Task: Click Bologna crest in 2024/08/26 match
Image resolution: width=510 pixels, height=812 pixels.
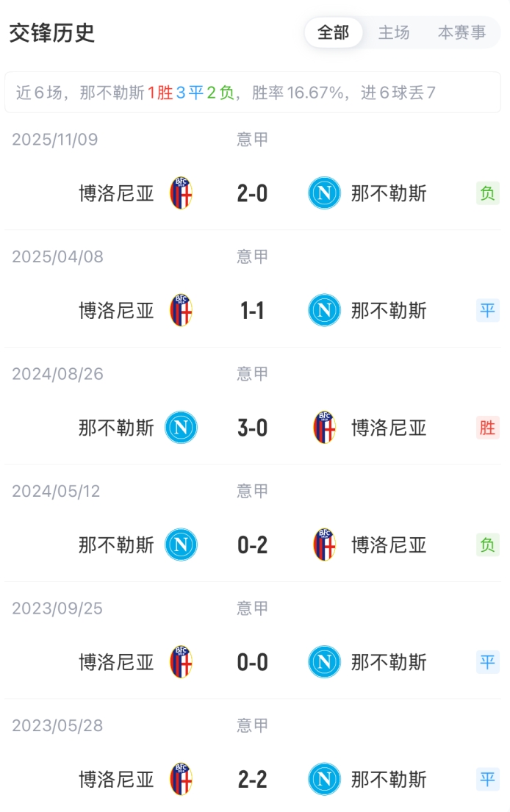Action: [324, 428]
